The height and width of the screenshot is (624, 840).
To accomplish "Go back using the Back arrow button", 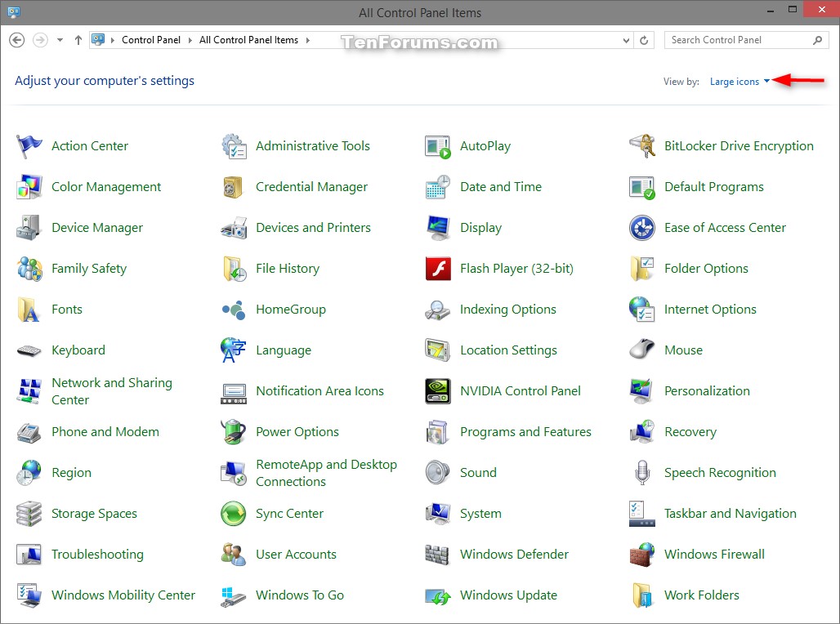I will 16,40.
